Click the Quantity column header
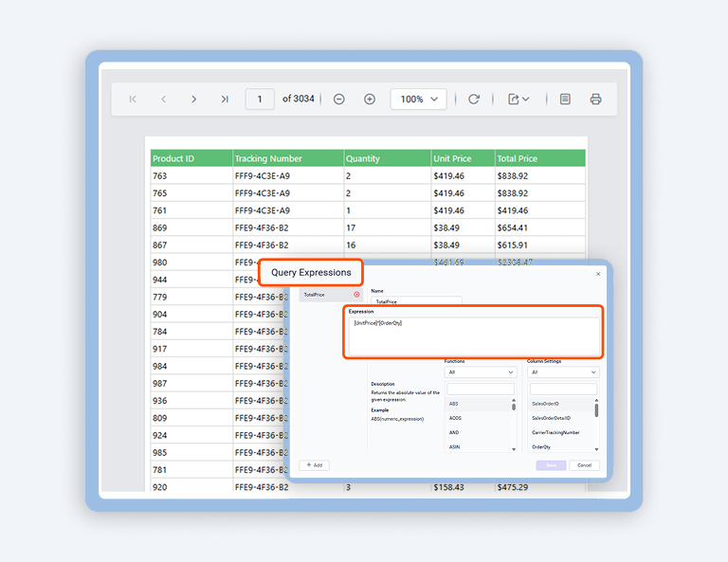The image size is (728, 562). coord(387,158)
